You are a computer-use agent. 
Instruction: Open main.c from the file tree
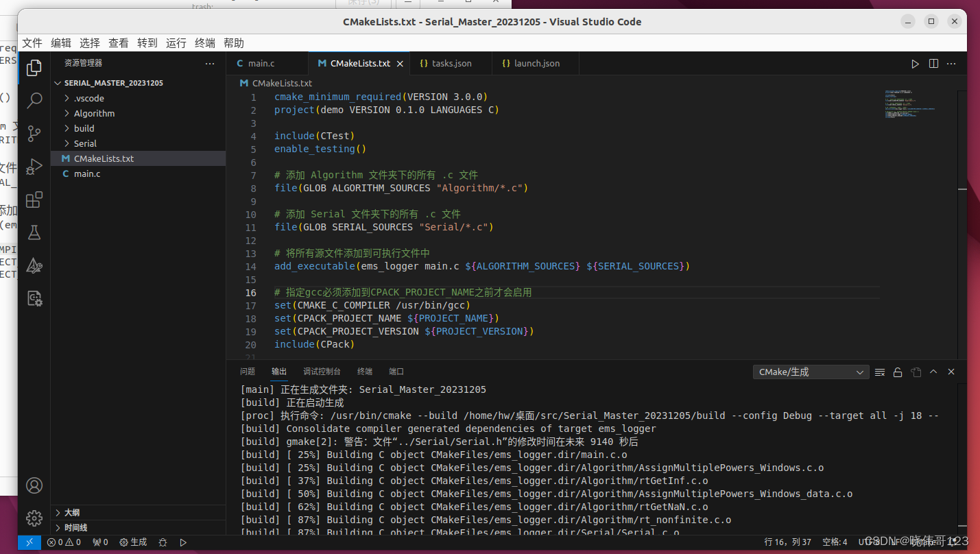(x=139, y=173)
